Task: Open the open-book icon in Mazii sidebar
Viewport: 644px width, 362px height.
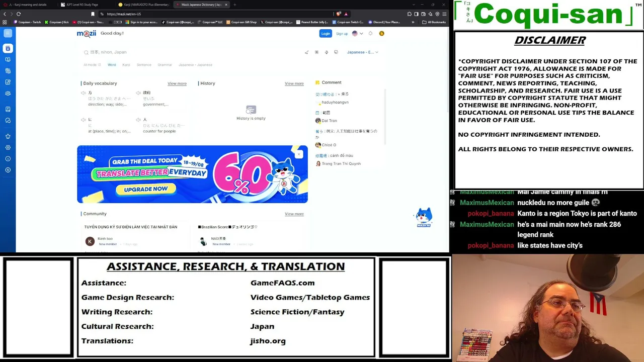Action: click(8, 59)
